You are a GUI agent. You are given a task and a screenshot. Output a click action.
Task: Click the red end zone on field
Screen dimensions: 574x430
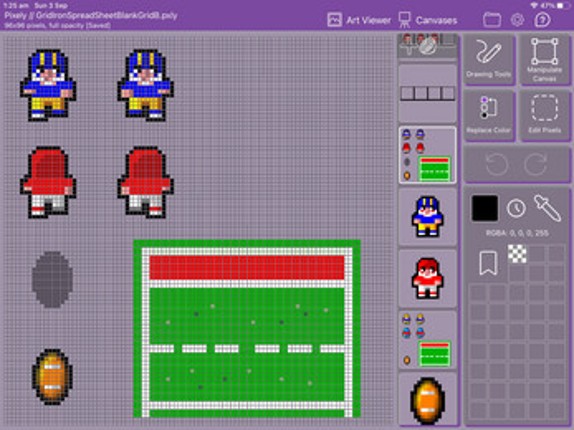point(247,268)
